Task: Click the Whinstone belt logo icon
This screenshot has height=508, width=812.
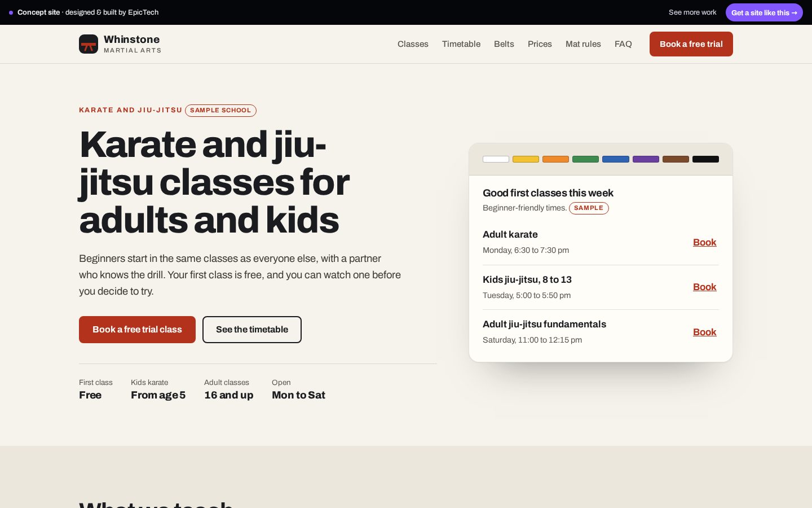Action: (x=89, y=44)
